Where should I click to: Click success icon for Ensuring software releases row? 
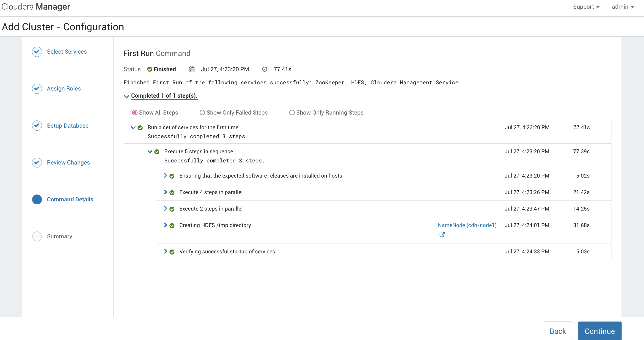point(172,176)
